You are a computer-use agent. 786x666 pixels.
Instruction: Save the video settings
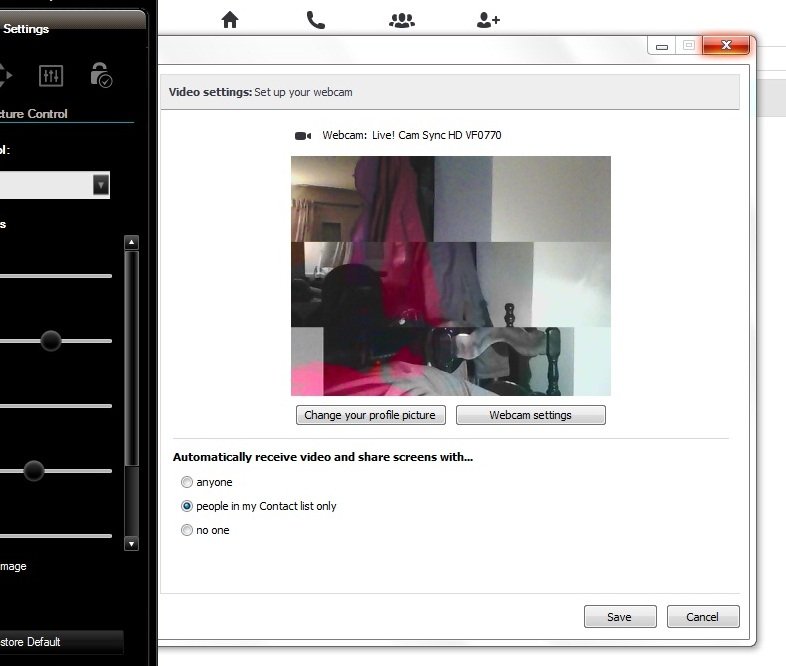click(620, 617)
